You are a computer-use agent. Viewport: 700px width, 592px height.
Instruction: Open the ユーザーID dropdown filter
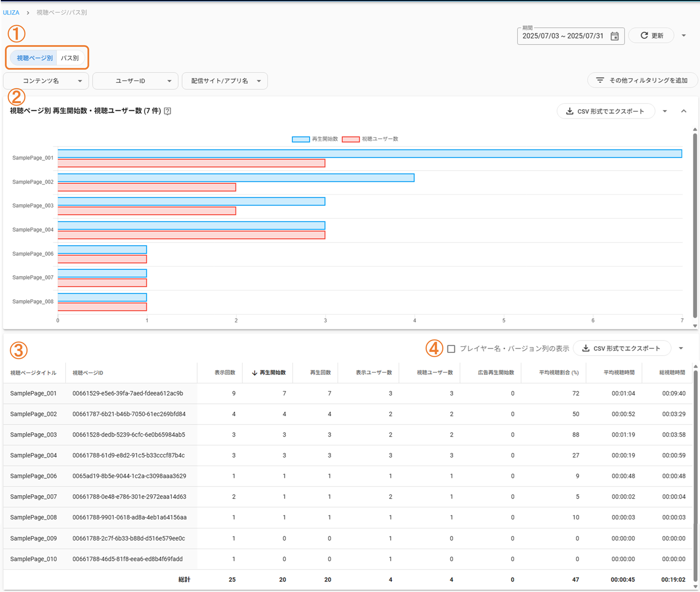tap(135, 81)
